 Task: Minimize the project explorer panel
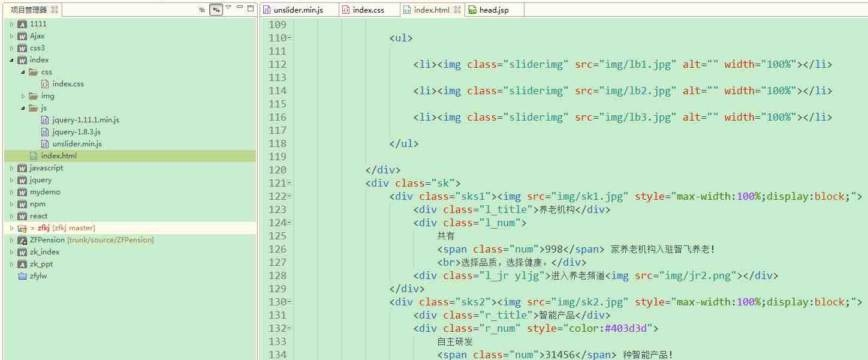(240, 8)
